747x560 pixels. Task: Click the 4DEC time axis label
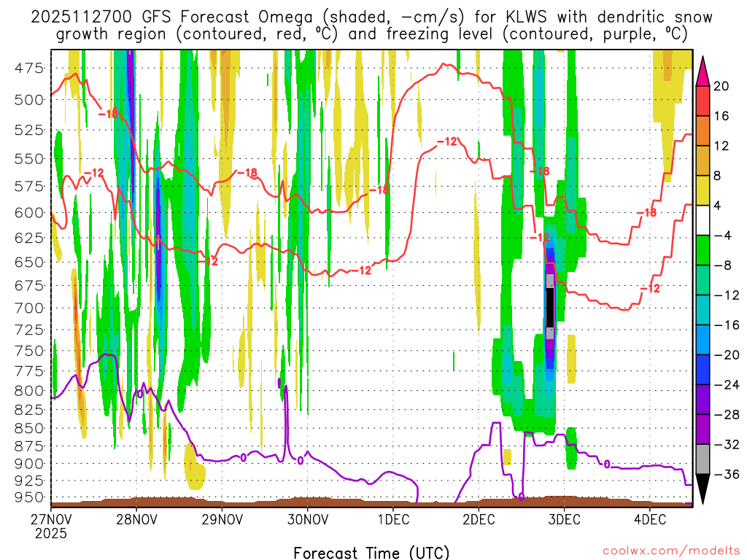tap(650, 519)
